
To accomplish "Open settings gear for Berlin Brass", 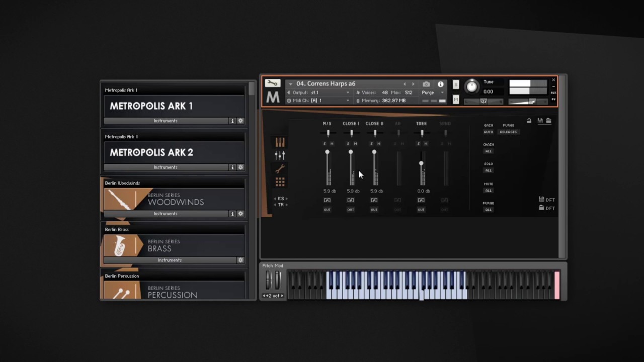I will 240,260.
